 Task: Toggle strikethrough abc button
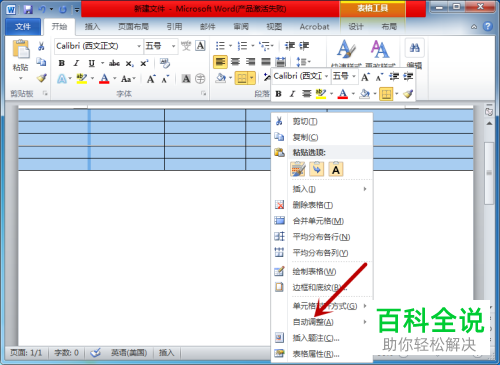point(114,63)
